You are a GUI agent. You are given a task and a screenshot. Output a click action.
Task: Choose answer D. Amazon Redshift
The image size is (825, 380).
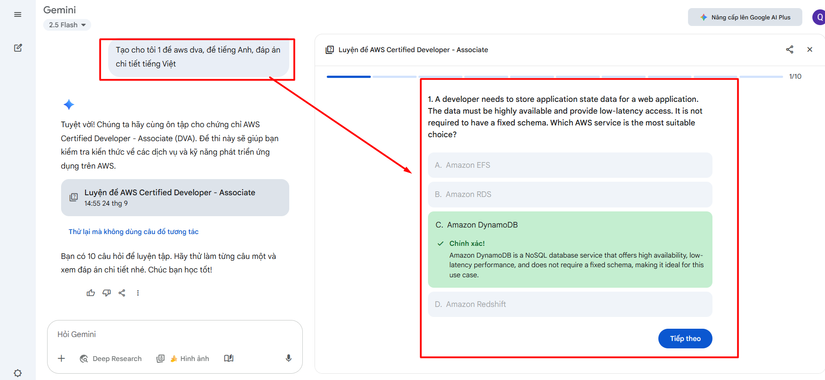coord(570,304)
